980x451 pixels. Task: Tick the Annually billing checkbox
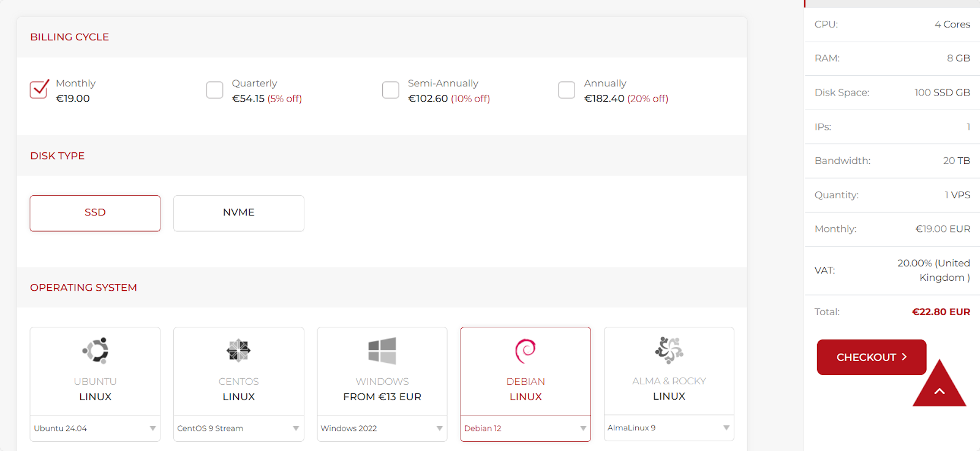(567, 90)
